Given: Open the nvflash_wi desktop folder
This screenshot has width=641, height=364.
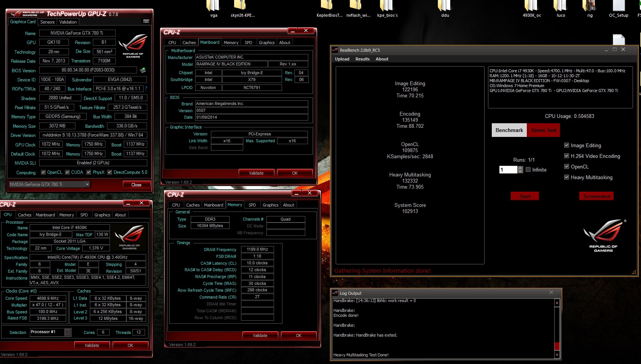Looking at the screenshot, I should click(358, 8).
